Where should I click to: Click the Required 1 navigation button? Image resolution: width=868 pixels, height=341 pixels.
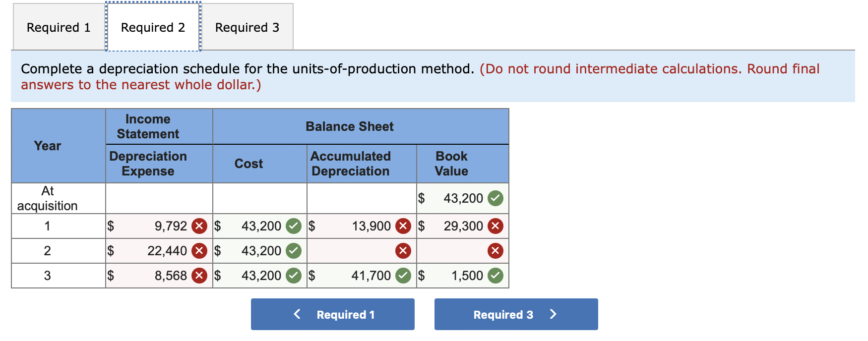coord(332,314)
